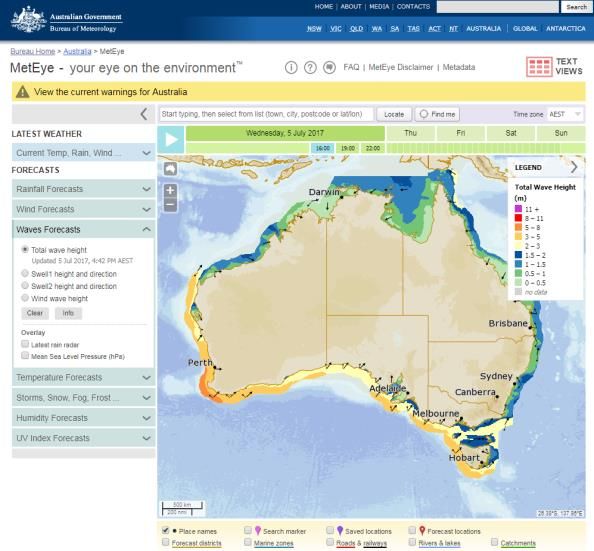The height and width of the screenshot is (551, 594).
Task: Expand Wind Forecasts section
Action: coord(83,209)
